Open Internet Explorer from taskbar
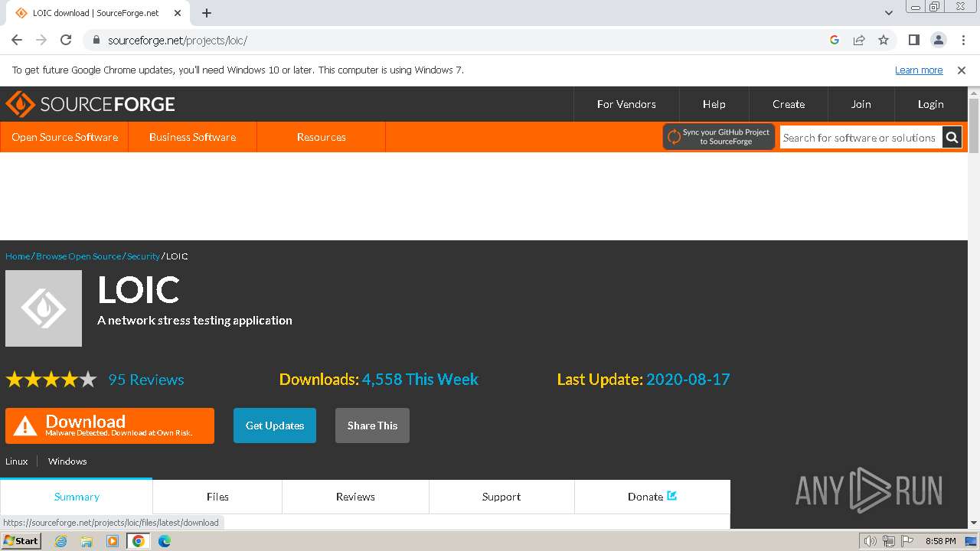The image size is (980, 551). (x=60, y=541)
